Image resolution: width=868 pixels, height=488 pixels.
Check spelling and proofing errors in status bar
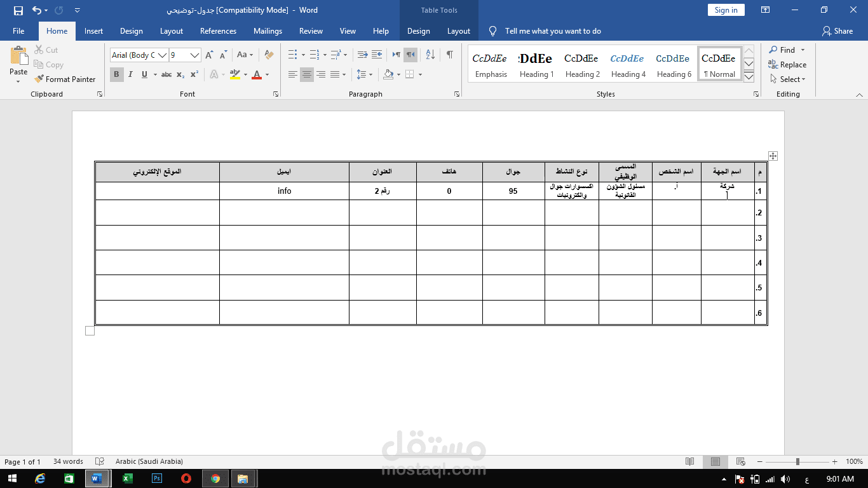100,462
